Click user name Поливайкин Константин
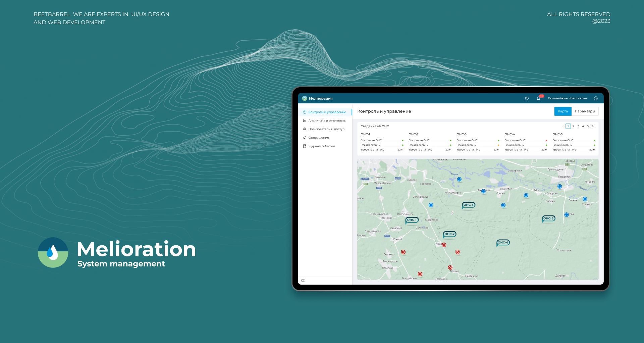Screen dimensions: 644x343 pos(567,98)
